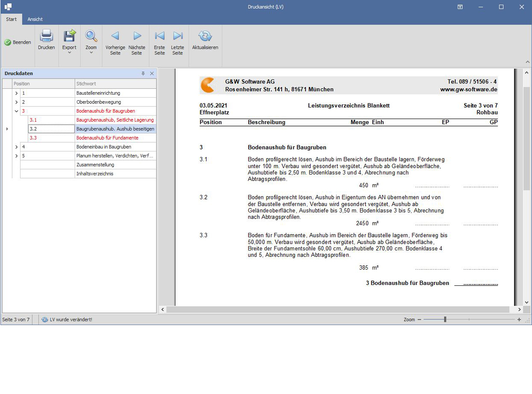Expand position 5 Planum herstellen
This screenshot has height=394, width=532.
[x=17, y=156]
